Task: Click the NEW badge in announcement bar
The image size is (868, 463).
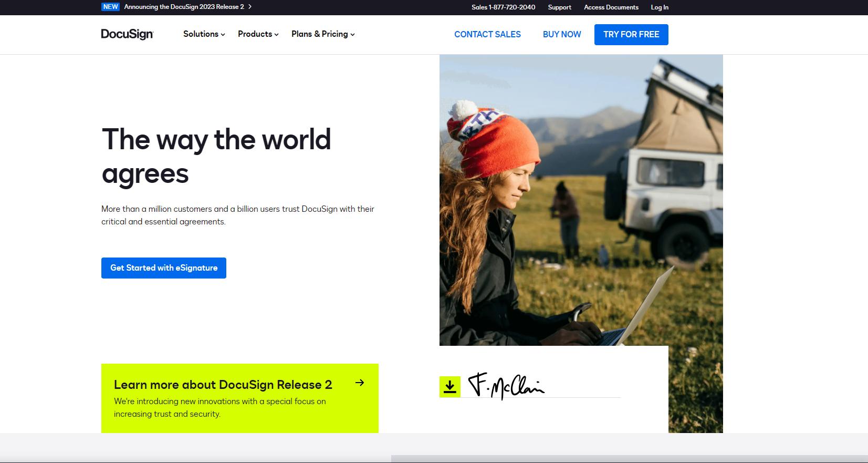Action: point(110,7)
